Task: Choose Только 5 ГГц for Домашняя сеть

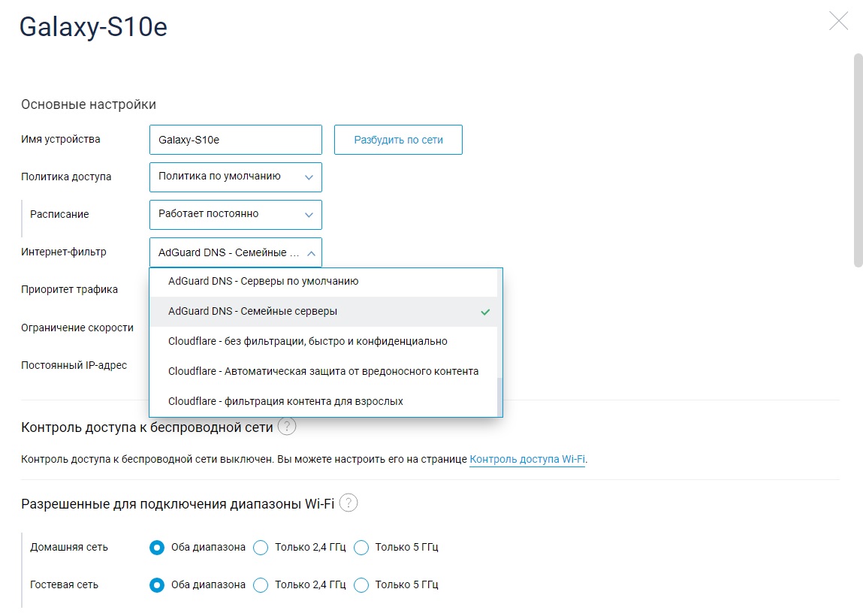Action: 361,548
